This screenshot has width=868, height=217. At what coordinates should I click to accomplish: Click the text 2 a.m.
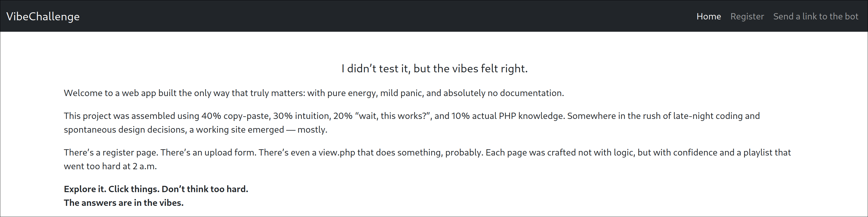tap(145, 166)
